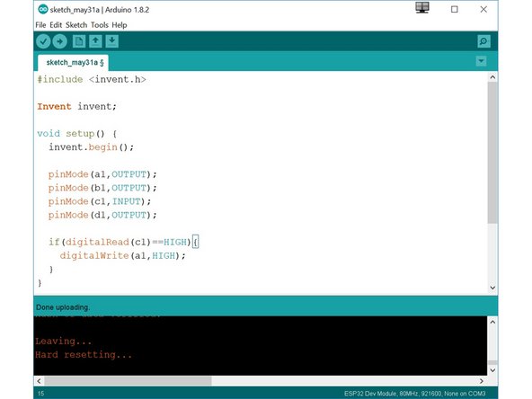
Task: Open the Serial Monitor magnifier icon
Action: tap(483, 41)
